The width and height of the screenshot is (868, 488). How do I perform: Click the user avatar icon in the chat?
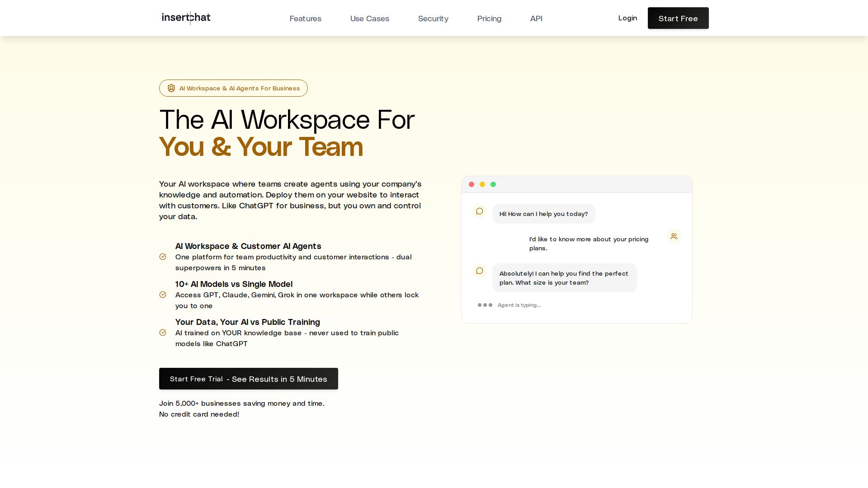point(674,236)
